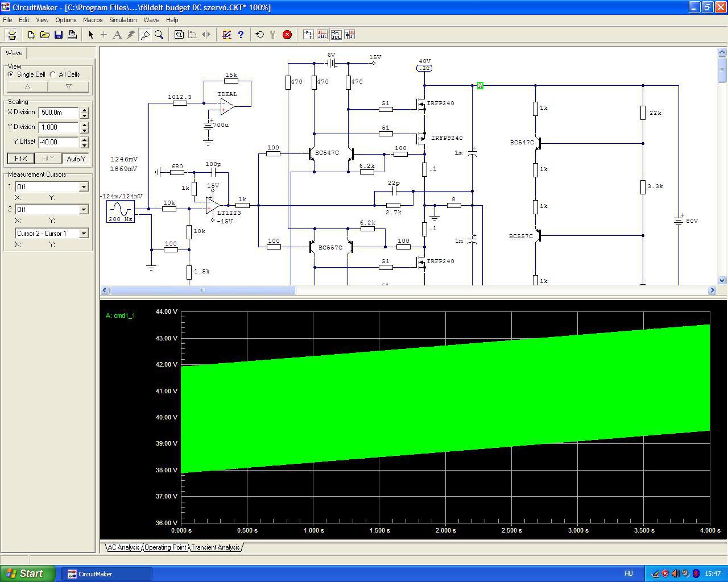Open the Edit menu

point(24,20)
